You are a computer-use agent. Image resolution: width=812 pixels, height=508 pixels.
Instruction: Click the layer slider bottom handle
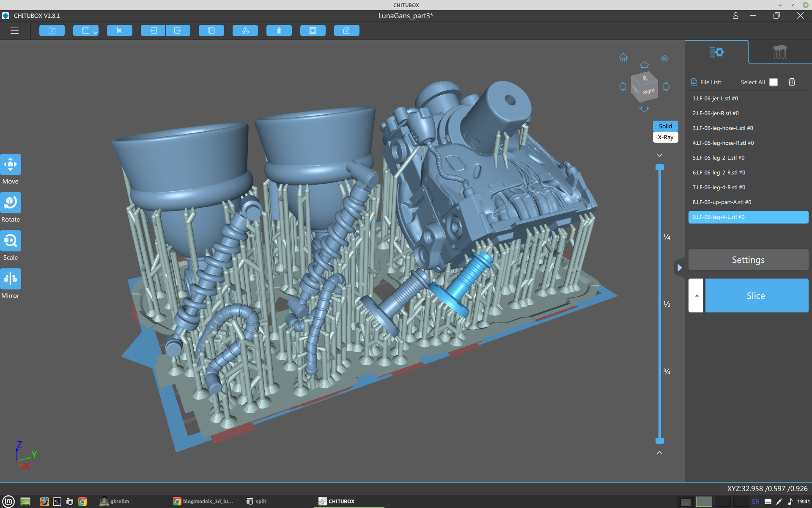point(660,441)
